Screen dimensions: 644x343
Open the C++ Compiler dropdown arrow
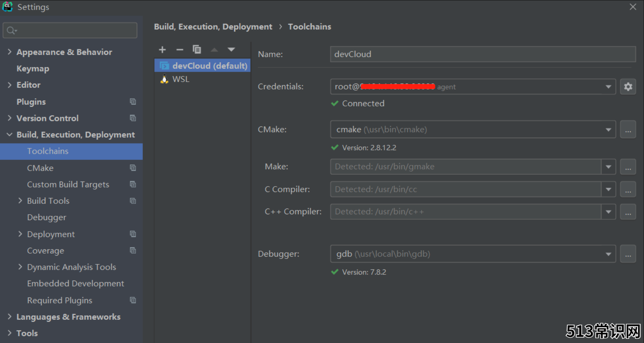[609, 212]
